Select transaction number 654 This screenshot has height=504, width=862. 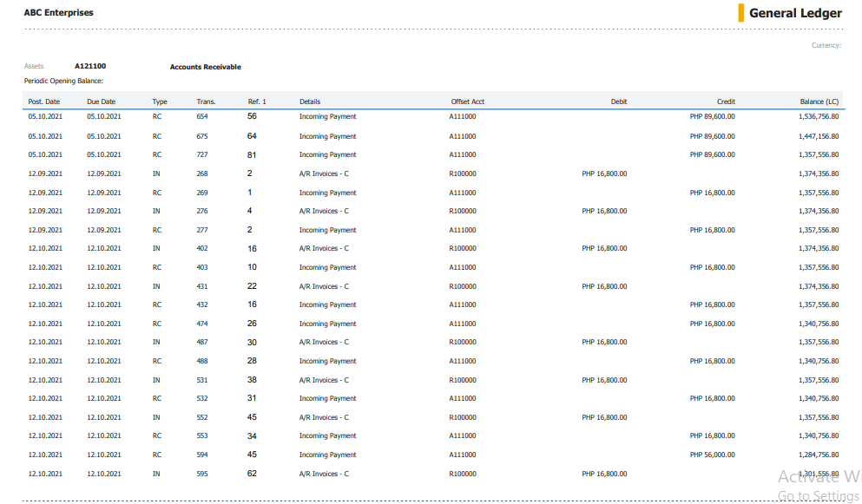point(202,116)
